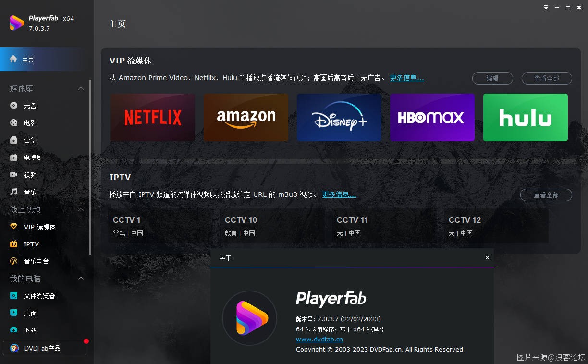This screenshot has width=588, height=364.
Task: Open 更多信息 link for IPTV
Action: (339, 194)
